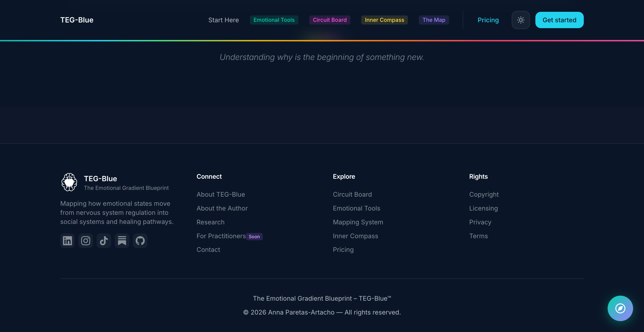Click the For Practitioners footer link
The width and height of the screenshot is (644, 332).
[x=221, y=236]
